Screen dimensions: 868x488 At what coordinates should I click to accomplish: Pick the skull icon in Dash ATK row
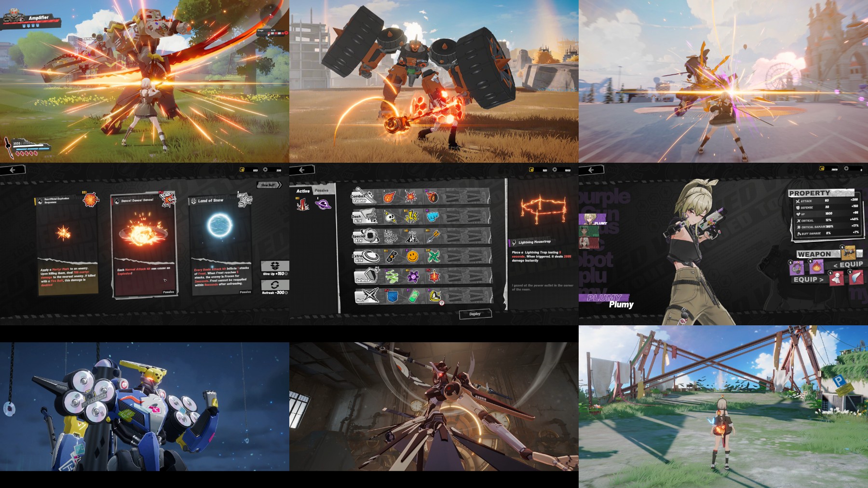[391, 217]
